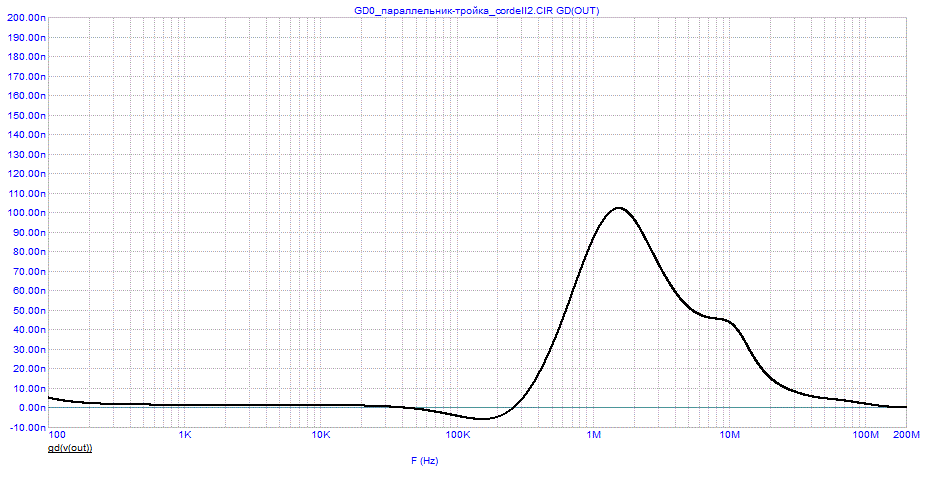Click the 30.00n y-axis value

[27, 349]
